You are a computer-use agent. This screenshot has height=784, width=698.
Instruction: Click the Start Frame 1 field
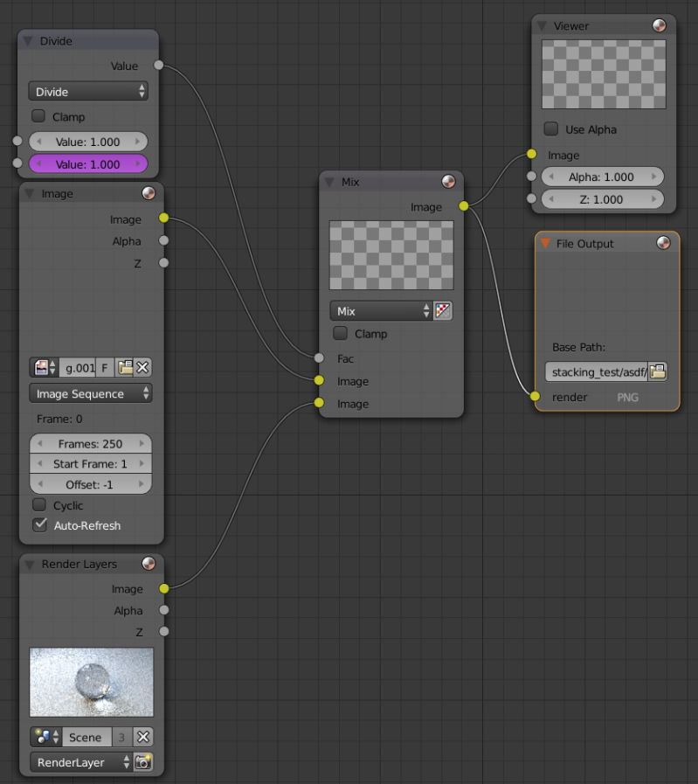tap(91, 463)
